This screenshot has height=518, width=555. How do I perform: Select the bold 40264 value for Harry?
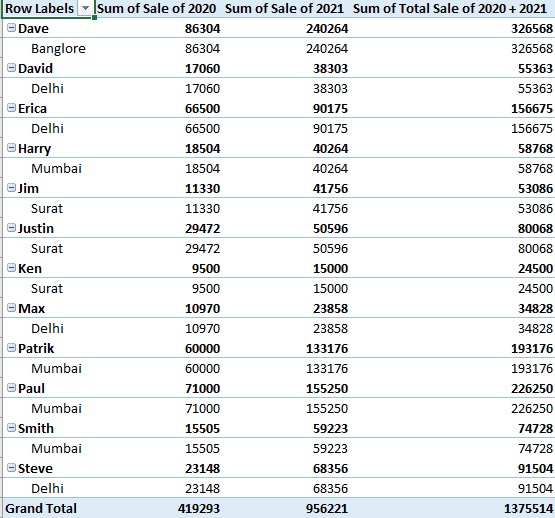331,149
